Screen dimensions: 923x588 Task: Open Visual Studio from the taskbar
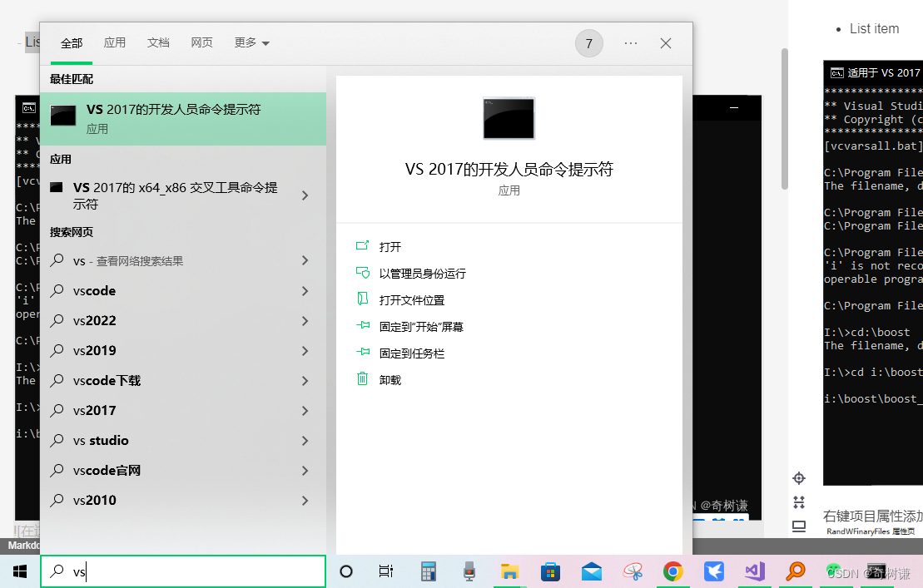pos(755,571)
